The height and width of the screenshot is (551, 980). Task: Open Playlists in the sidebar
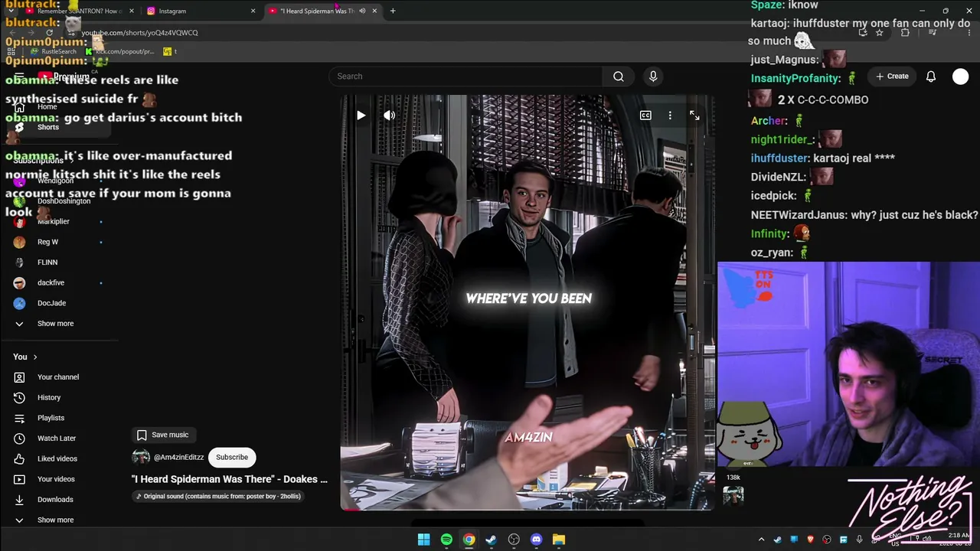coord(59,418)
